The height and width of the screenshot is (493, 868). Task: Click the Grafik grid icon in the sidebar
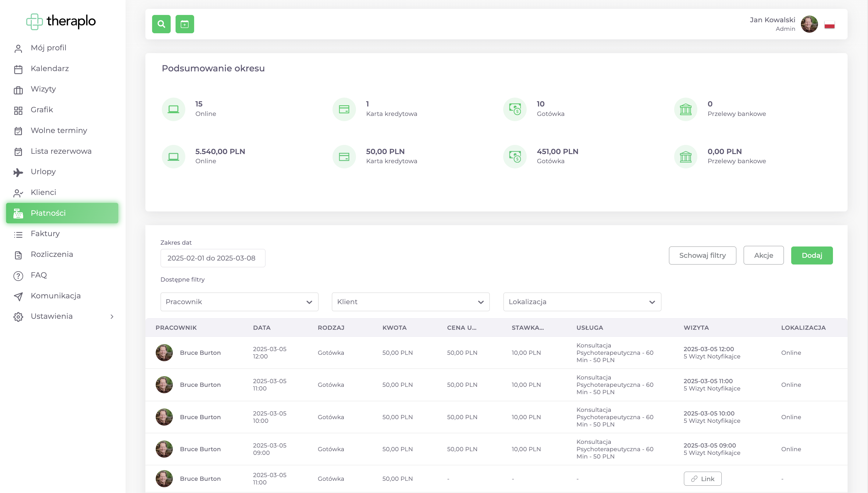point(18,110)
